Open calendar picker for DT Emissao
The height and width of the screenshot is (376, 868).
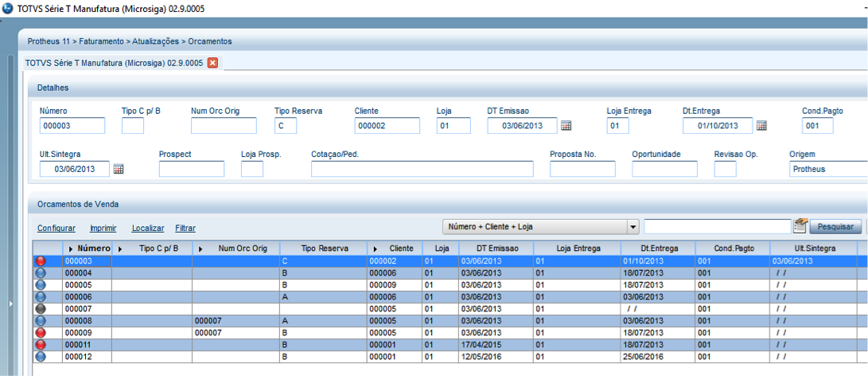pos(566,125)
